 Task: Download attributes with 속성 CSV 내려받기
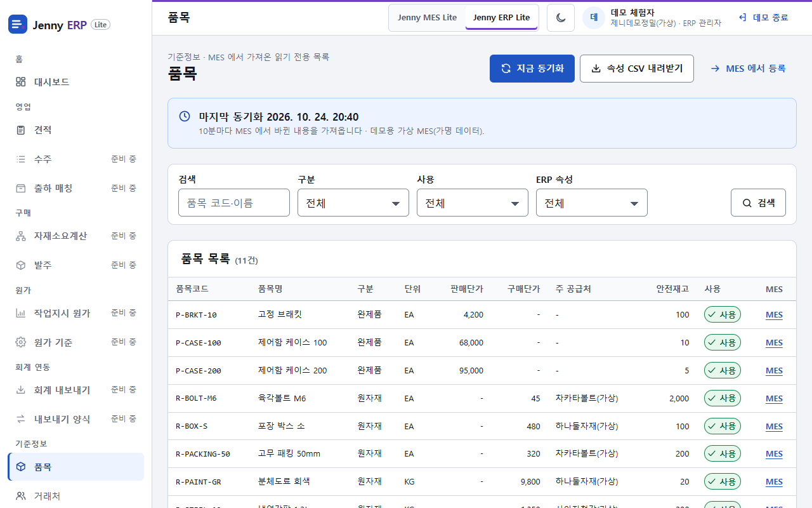(x=637, y=69)
